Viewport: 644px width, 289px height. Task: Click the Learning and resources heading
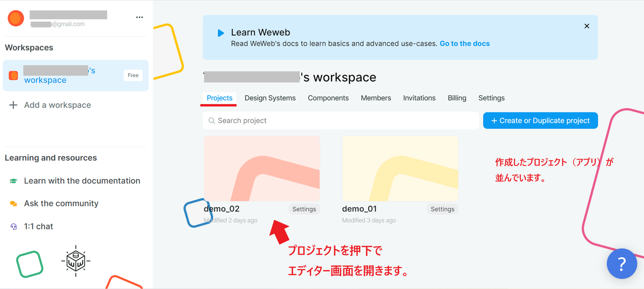51,158
